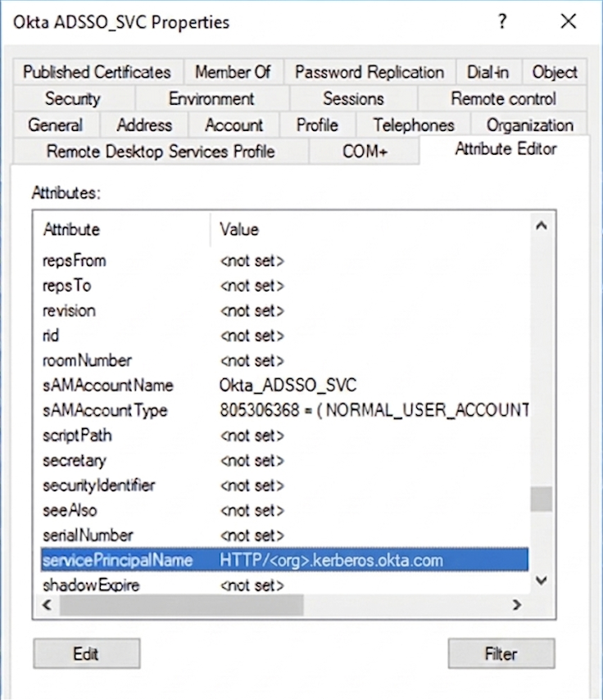Open the Organization tab
Screen dimensions: 603x700
pos(530,125)
